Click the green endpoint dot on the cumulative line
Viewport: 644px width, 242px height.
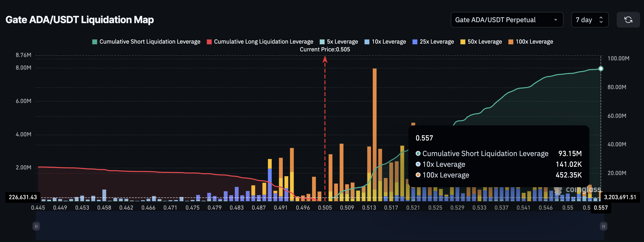pyautogui.click(x=601, y=69)
